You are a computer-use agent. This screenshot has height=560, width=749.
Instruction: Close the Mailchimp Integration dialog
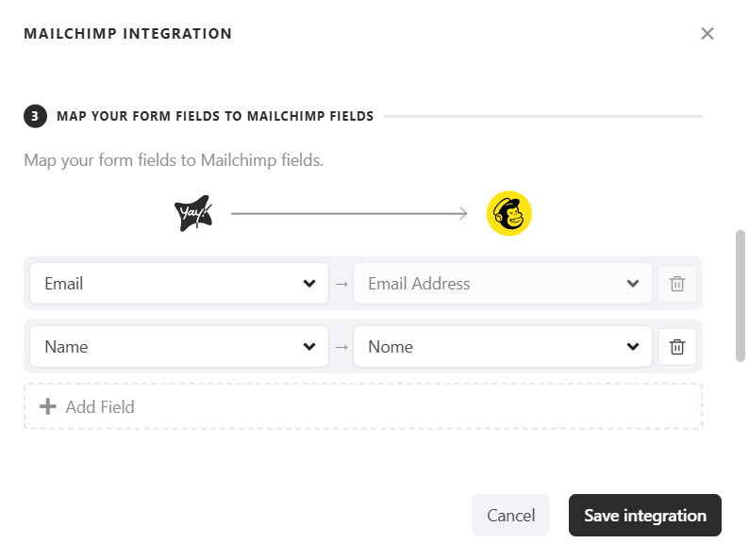707,34
